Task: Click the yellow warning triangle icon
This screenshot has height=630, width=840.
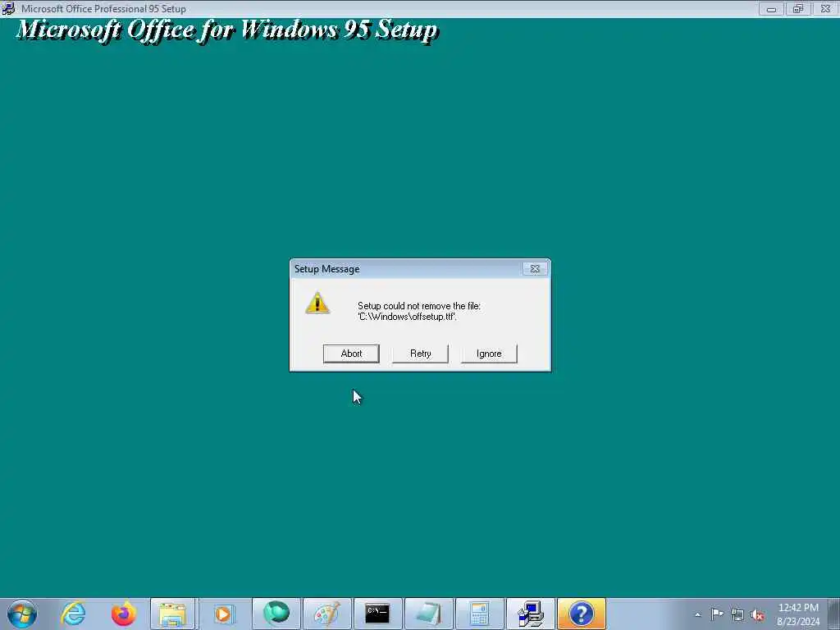Action: (317, 304)
